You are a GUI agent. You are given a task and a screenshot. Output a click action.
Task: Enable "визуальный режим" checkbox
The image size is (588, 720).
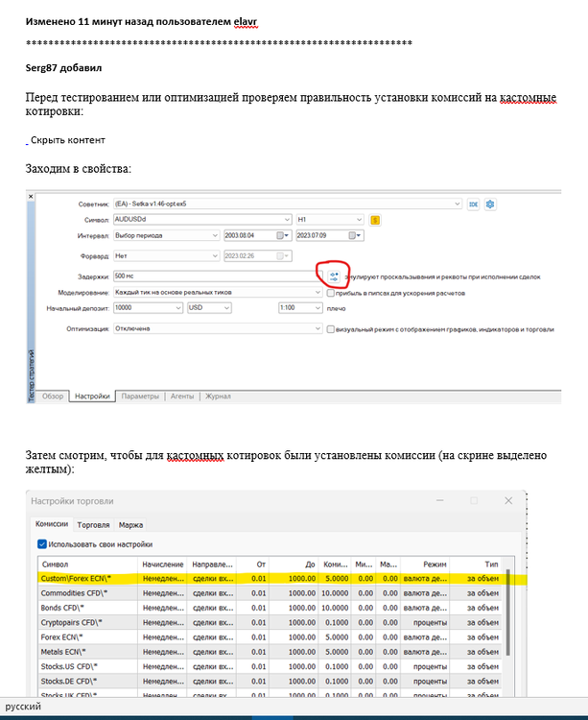click(x=330, y=329)
